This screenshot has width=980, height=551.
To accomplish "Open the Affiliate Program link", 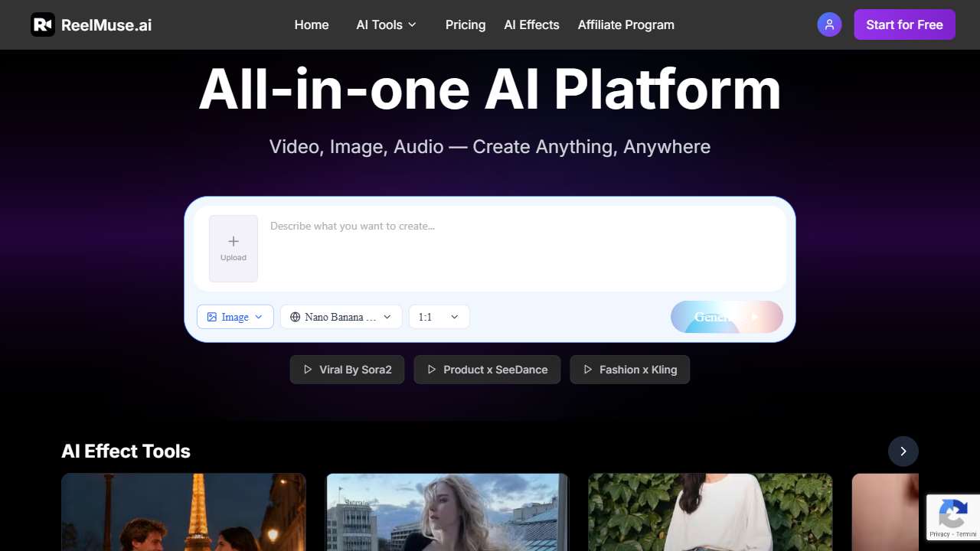I will 626,24.
